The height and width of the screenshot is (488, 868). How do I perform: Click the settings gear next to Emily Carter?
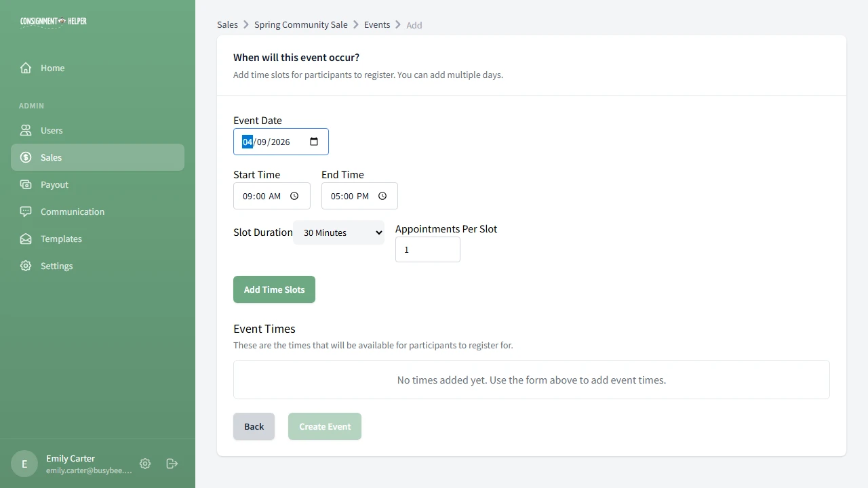(x=145, y=464)
